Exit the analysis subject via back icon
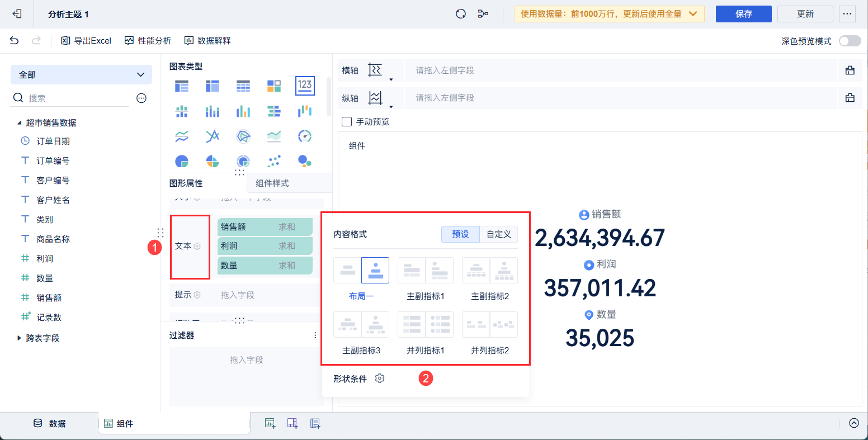The height and width of the screenshot is (440, 868). [17, 14]
